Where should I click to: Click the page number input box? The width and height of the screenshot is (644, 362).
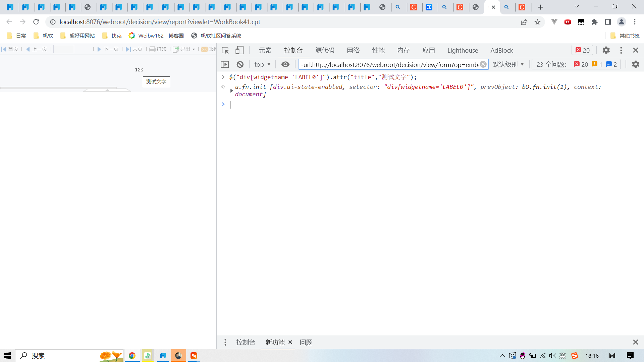[x=64, y=49]
